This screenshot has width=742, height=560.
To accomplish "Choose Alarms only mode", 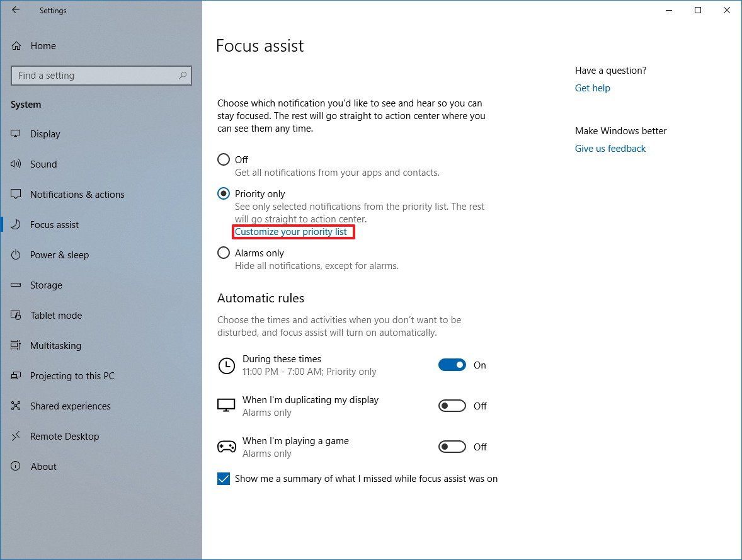I will click(224, 253).
